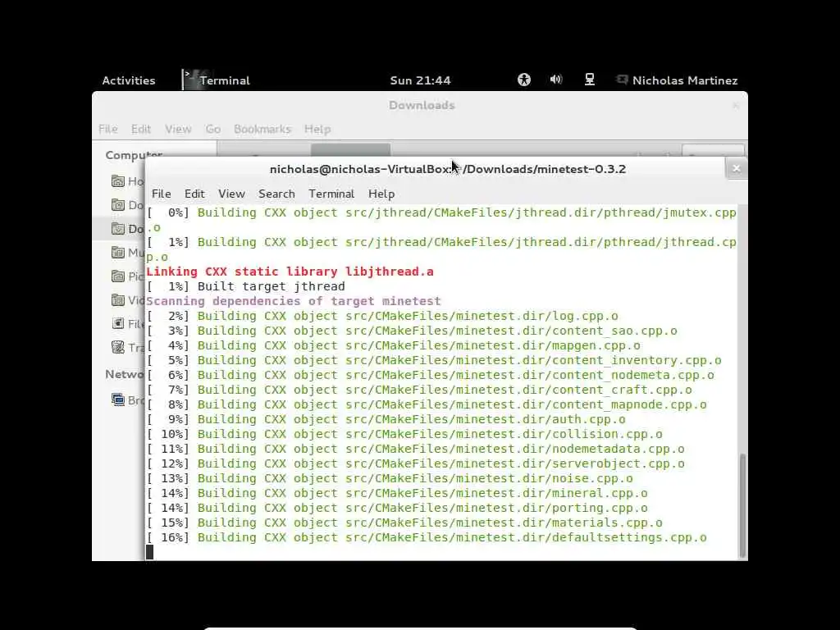Click the collision.cpp.o build line

click(404, 434)
